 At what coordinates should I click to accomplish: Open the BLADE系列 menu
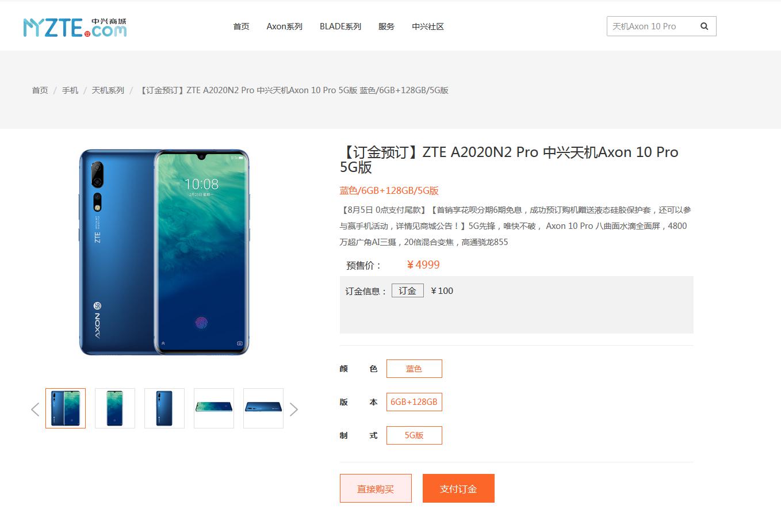tap(340, 26)
